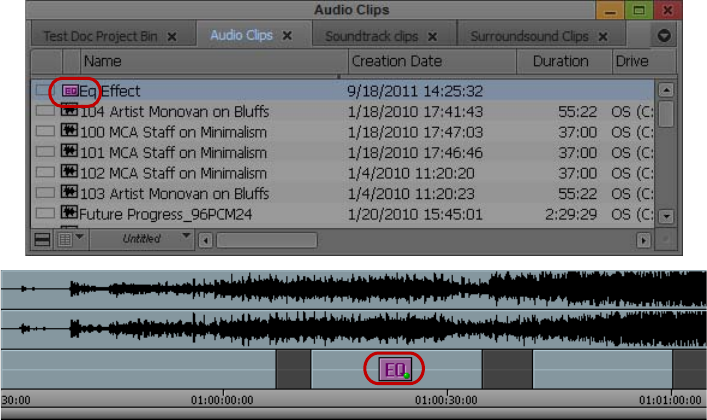Open the Untitled bin view dropdown
Image resolution: width=707 pixels, height=420 pixels.
point(142,239)
